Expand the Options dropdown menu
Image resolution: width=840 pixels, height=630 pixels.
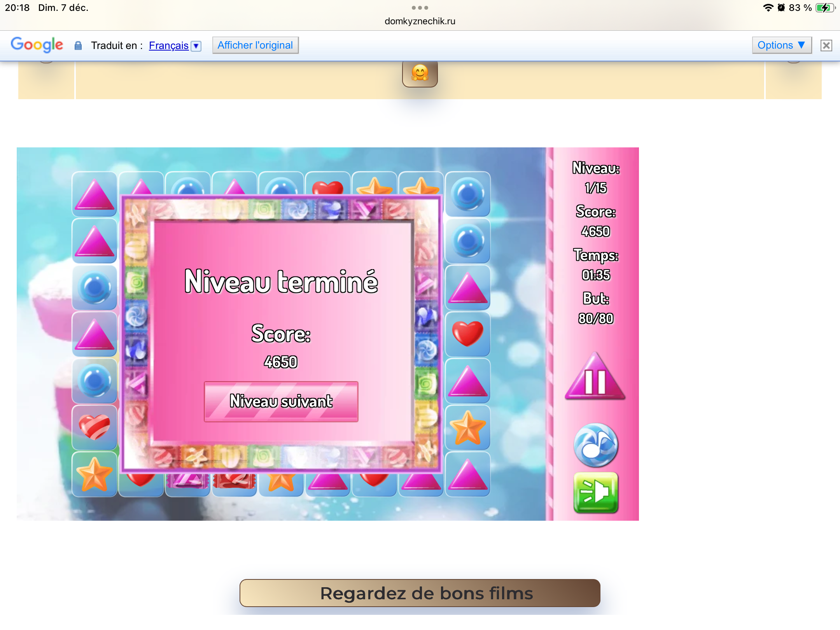click(x=781, y=45)
